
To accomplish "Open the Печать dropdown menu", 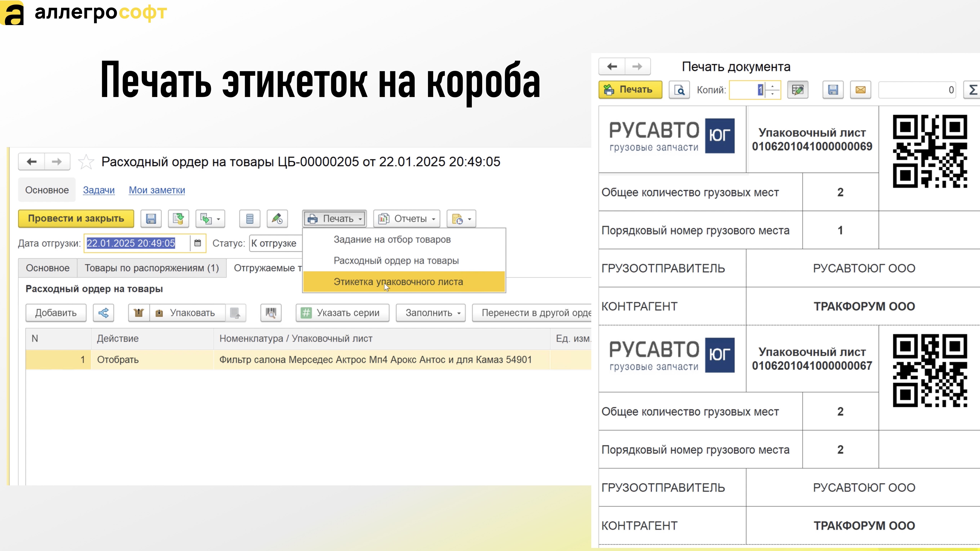I will click(x=335, y=219).
